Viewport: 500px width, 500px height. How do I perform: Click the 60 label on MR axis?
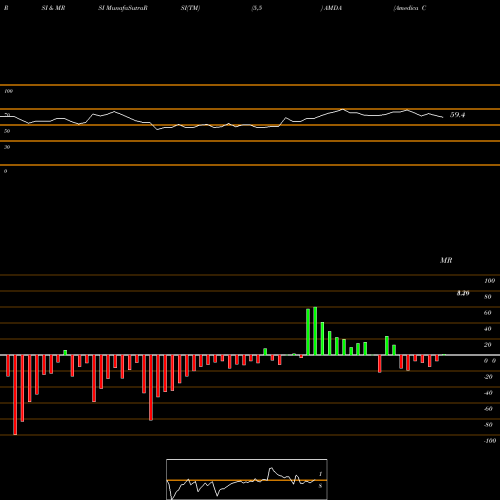tap(487, 313)
